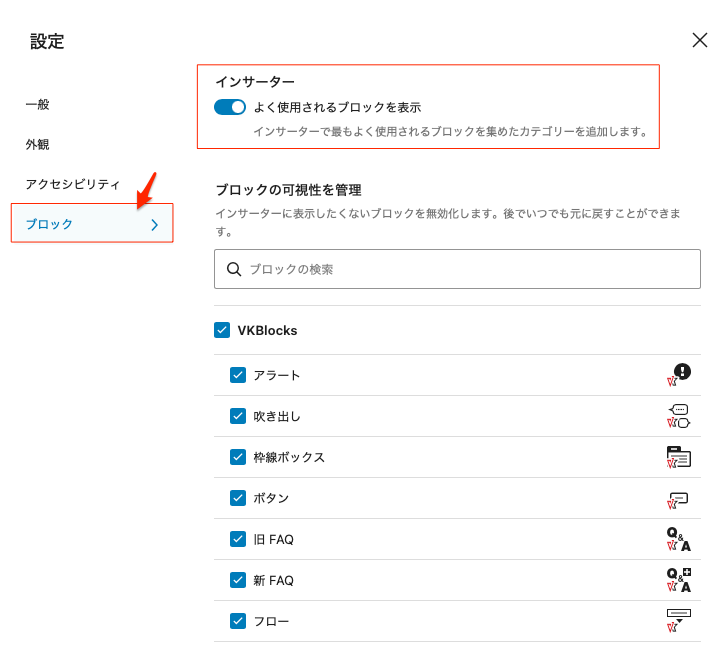The width and height of the screenshot is (727, 650).
Task: Click the 旧 FAQ block icon
Action: coord(679,539)
